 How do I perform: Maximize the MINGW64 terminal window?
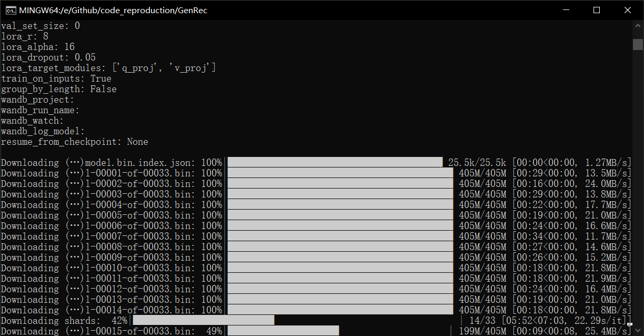596,10
